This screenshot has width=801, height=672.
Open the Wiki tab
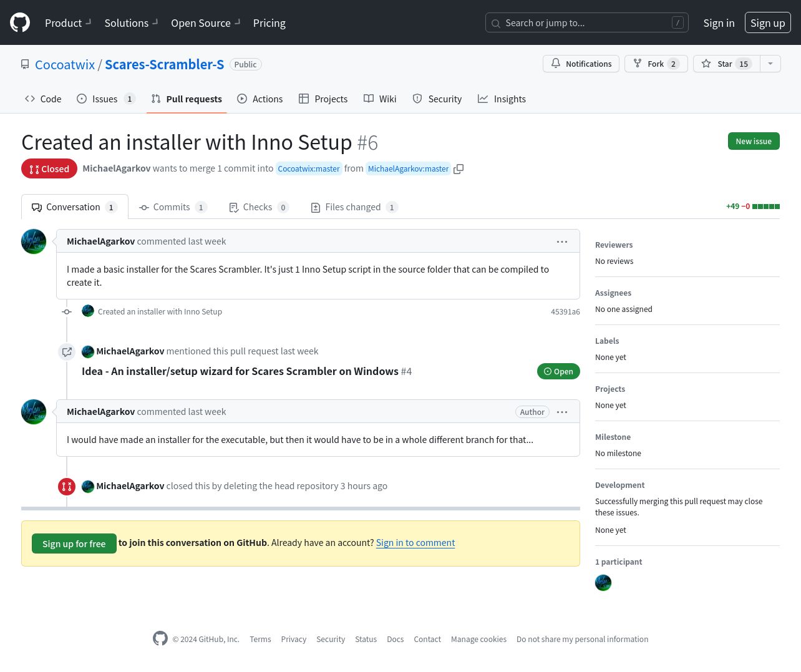[380, 99]
